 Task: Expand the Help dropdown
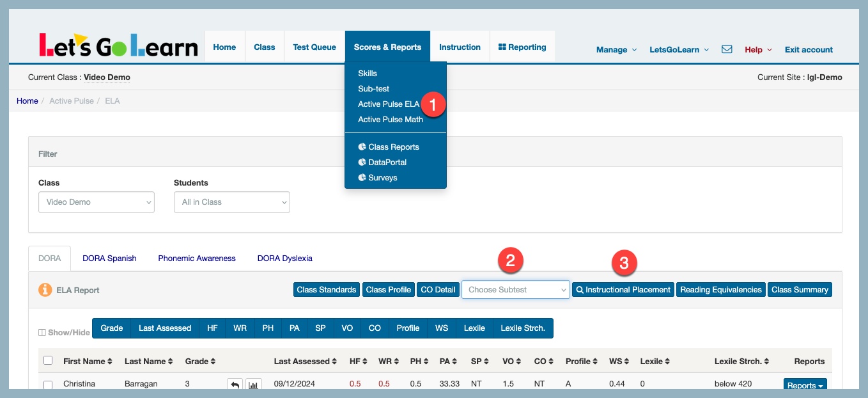point(759,49)
